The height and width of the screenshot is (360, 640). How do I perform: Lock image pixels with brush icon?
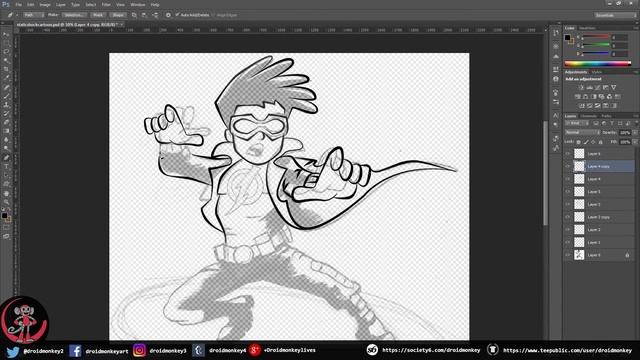tap(586, 142)
